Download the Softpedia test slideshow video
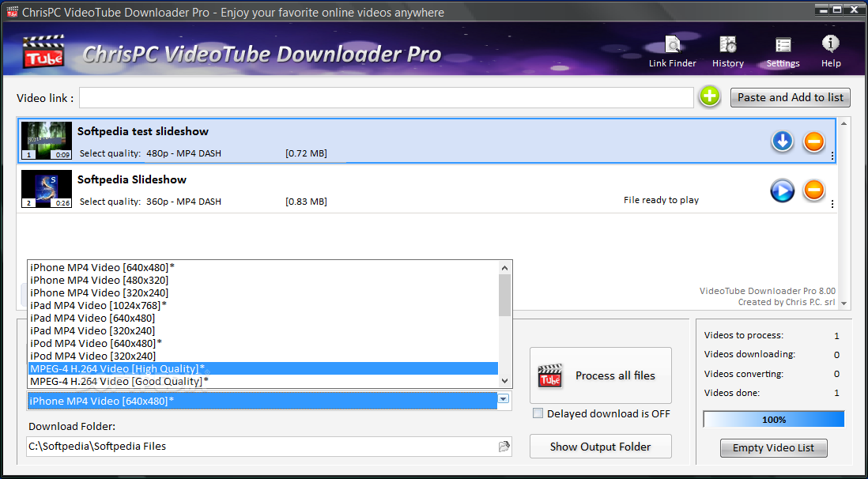The width and height of the screenshot is (868, 479). (782, 141)
